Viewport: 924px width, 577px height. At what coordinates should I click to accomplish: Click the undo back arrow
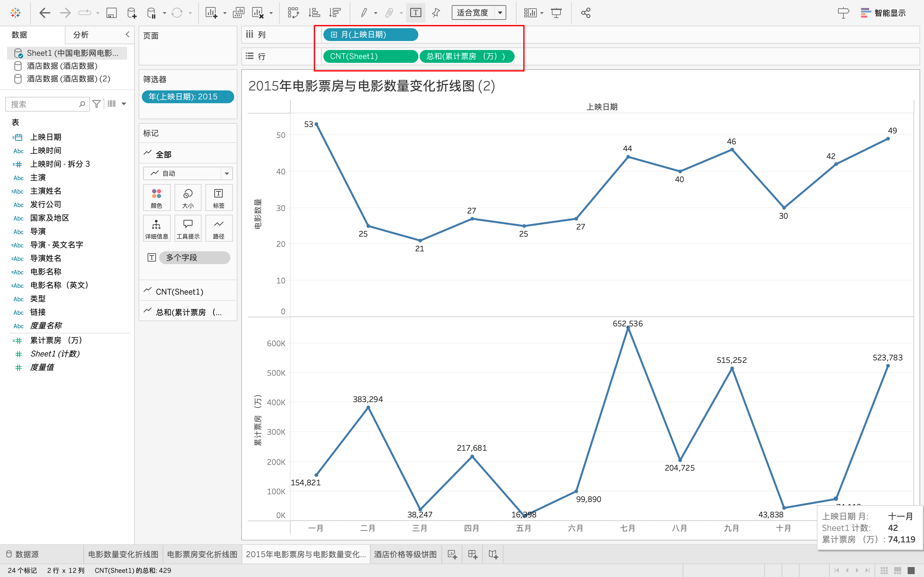[x=45, y=13]
